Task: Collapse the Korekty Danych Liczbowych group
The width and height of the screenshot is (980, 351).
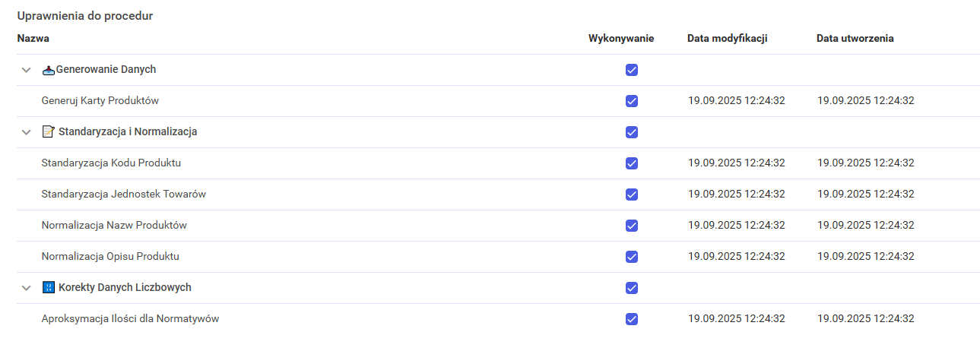Action: (x=27, y=288)
